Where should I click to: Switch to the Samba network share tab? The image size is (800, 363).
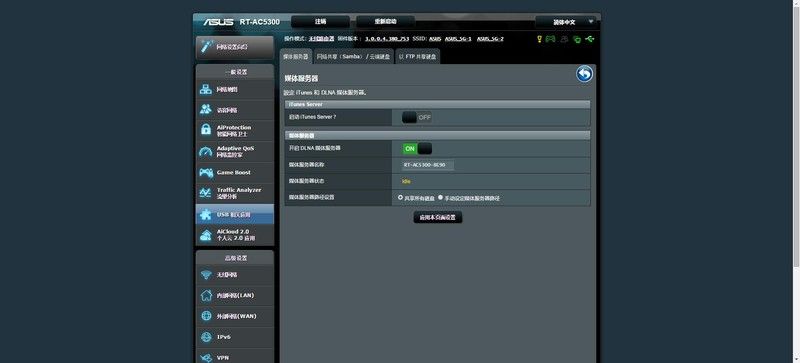(353, 57)
